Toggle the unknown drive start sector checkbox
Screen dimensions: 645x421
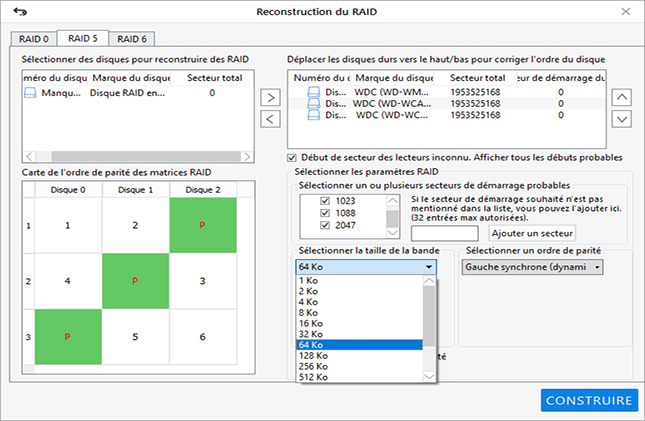[292, 157]
